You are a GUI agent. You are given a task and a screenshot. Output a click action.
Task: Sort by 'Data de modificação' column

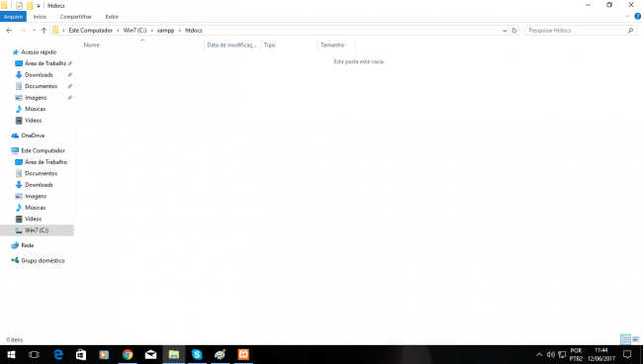[232, 45]
